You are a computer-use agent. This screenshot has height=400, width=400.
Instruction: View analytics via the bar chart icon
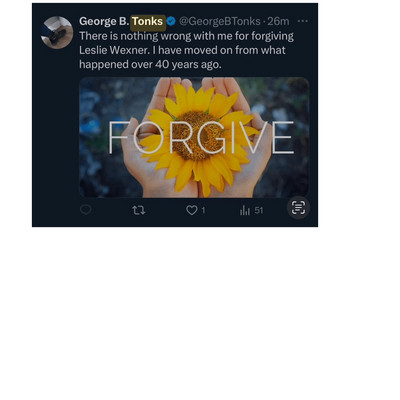click(x=245, y=210)
